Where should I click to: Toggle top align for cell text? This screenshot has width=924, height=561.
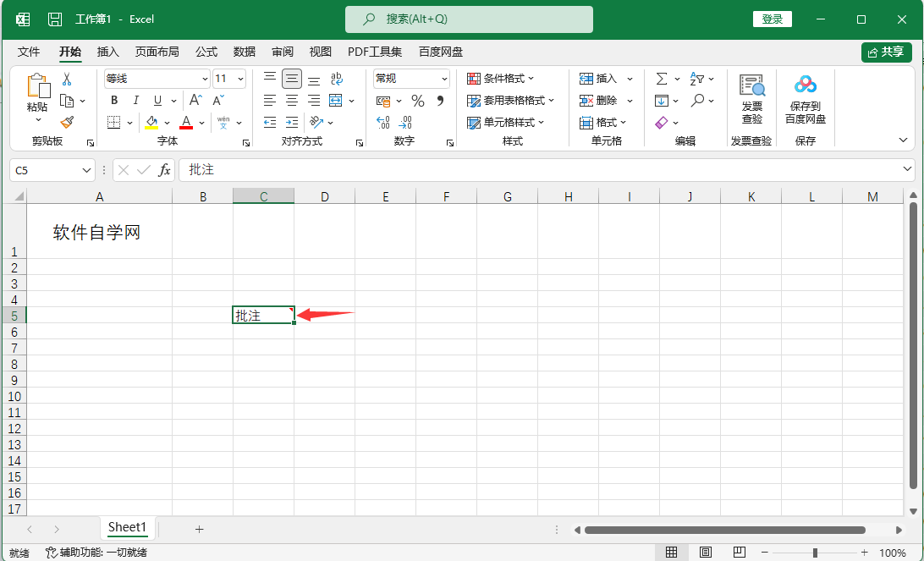pos(270,79)
